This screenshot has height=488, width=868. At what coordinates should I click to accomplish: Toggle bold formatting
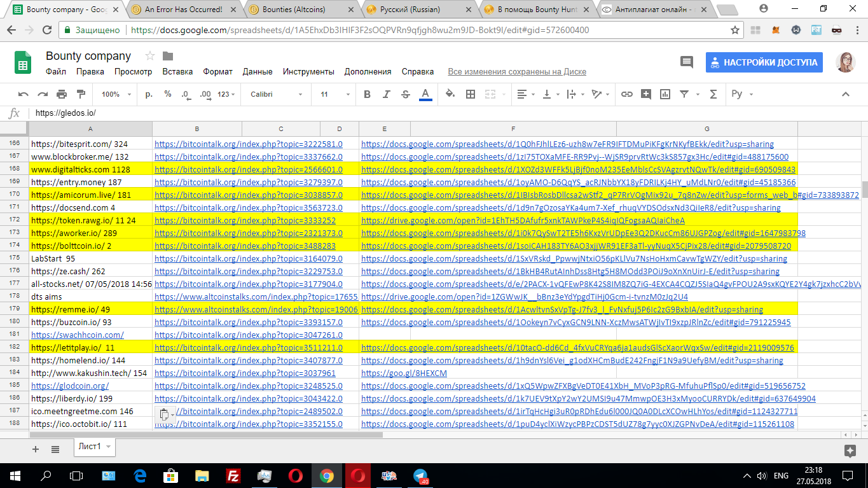tap(367, 94)
